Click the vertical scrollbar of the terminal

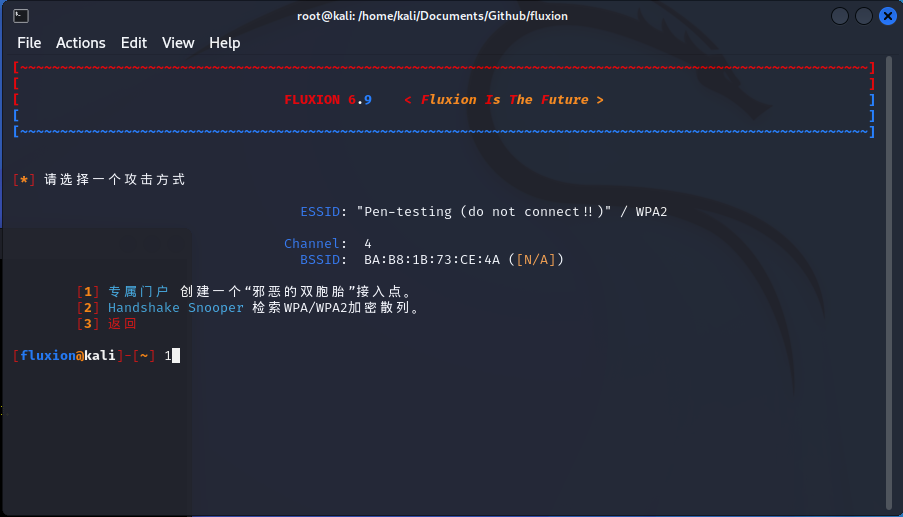tap(889, 282)
